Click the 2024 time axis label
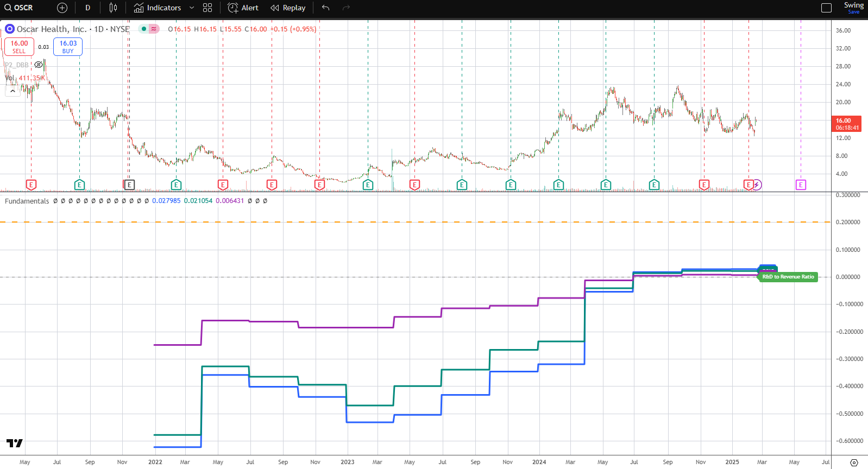The height and width of the screenshot is (469, 868). click(539, 462)
